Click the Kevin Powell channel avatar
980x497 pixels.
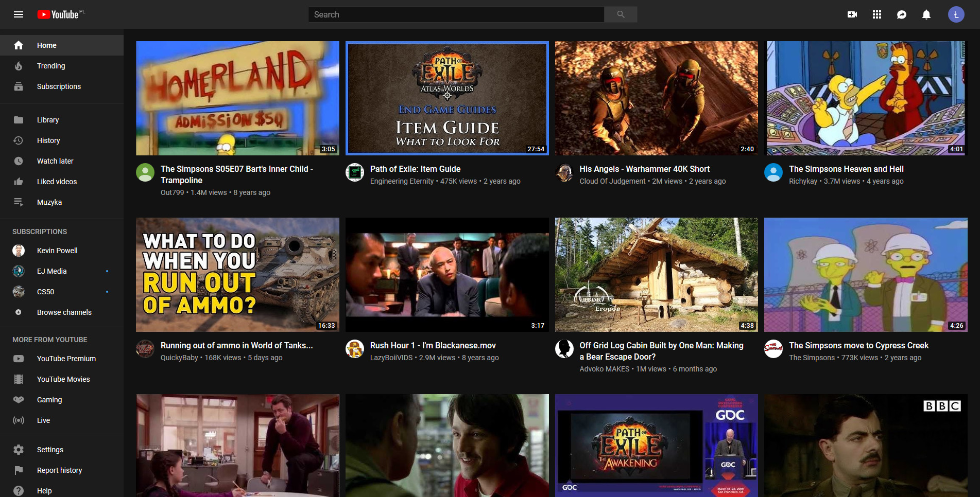pos(19,251)
